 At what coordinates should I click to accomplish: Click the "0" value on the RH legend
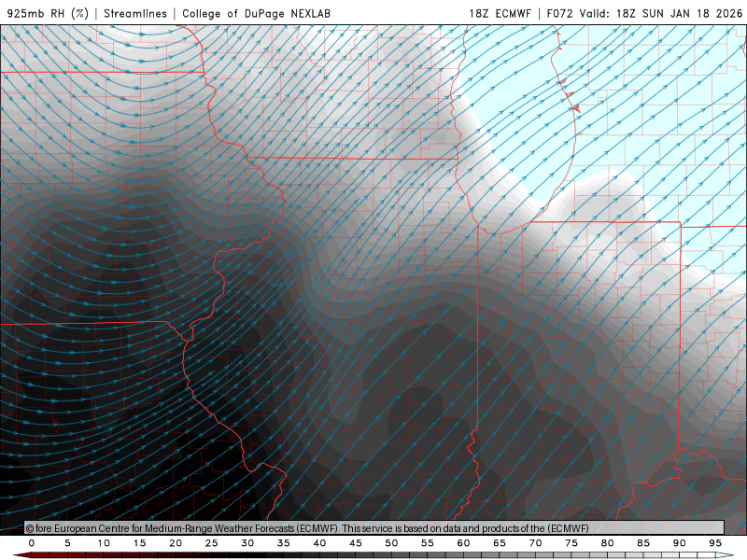pos(32,543)
